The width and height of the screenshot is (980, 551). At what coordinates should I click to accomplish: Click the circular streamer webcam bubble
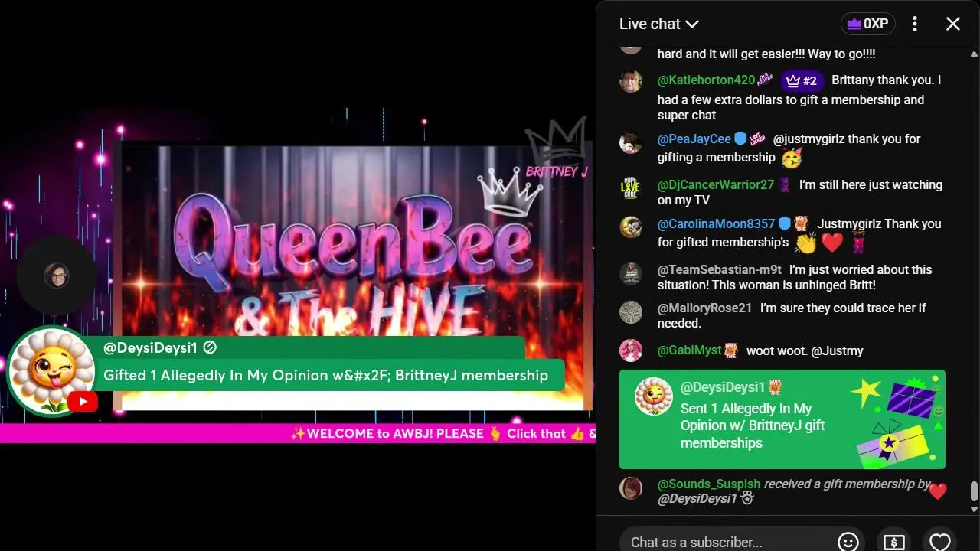pos(56,275)
